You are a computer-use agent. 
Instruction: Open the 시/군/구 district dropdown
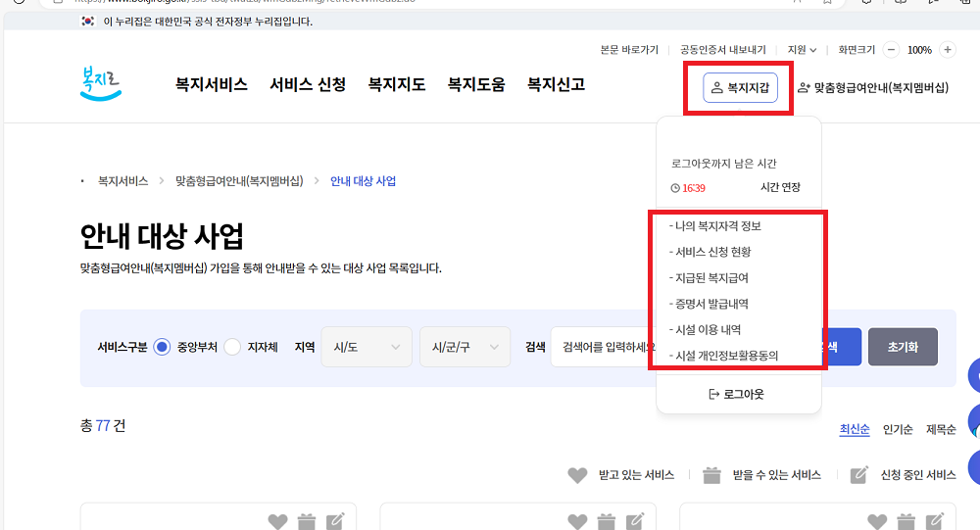[465, 347]
